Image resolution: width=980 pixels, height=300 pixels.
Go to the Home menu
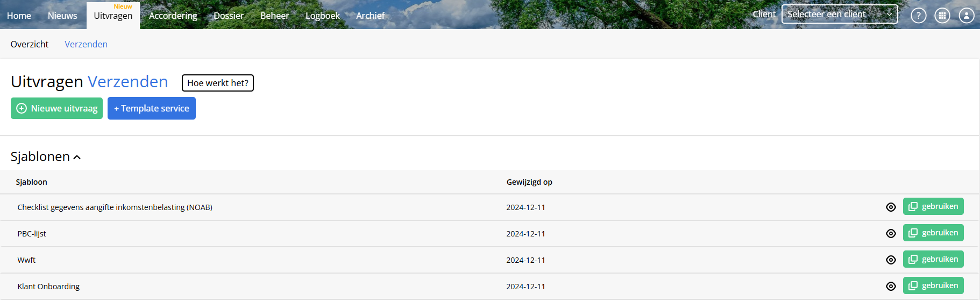click(x=19, y=16)
